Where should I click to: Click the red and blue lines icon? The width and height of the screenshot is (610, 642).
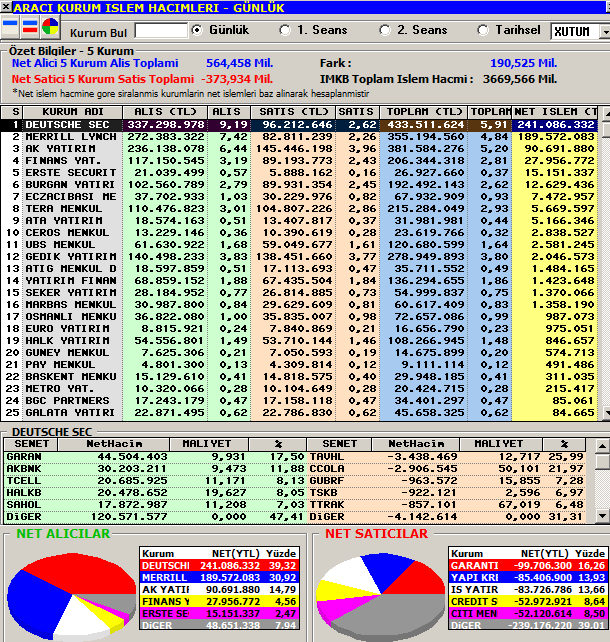[29, 27]
